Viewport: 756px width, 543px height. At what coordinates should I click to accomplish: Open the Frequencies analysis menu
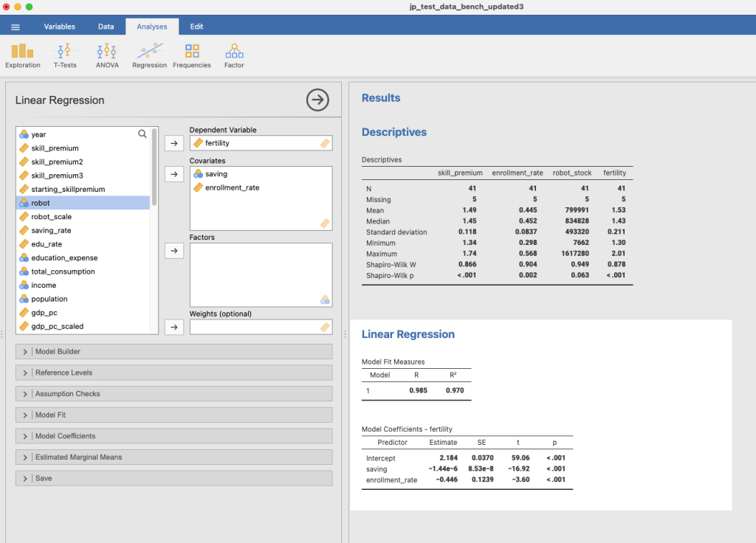[x=192, y=55]
